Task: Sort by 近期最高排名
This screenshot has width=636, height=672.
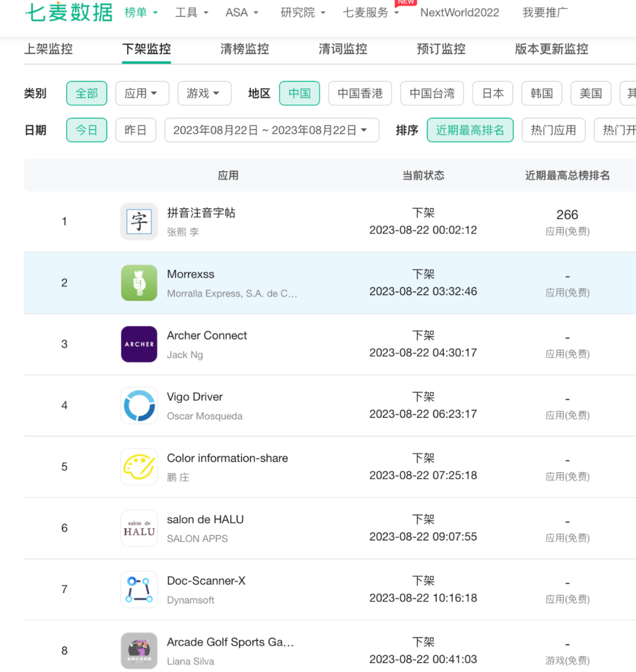Action: pos(470,130)
